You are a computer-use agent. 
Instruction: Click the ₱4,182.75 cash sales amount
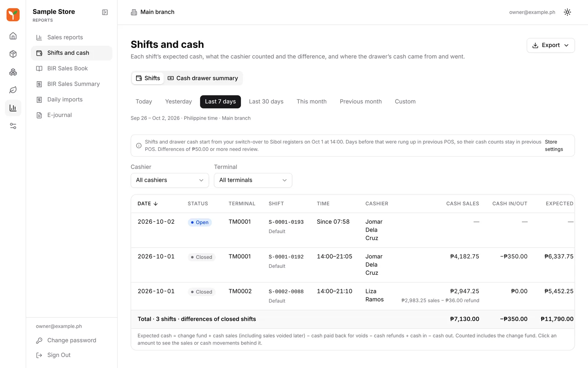465,256
